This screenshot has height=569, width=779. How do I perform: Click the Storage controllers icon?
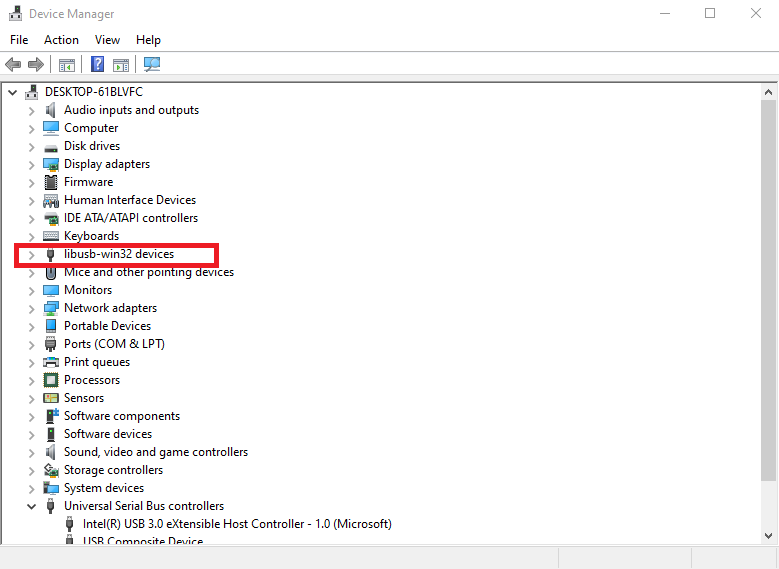51,470
